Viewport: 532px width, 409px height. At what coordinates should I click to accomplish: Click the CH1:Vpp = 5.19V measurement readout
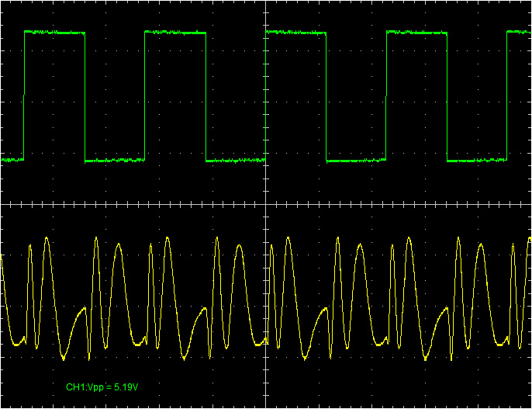click(102, 387)
